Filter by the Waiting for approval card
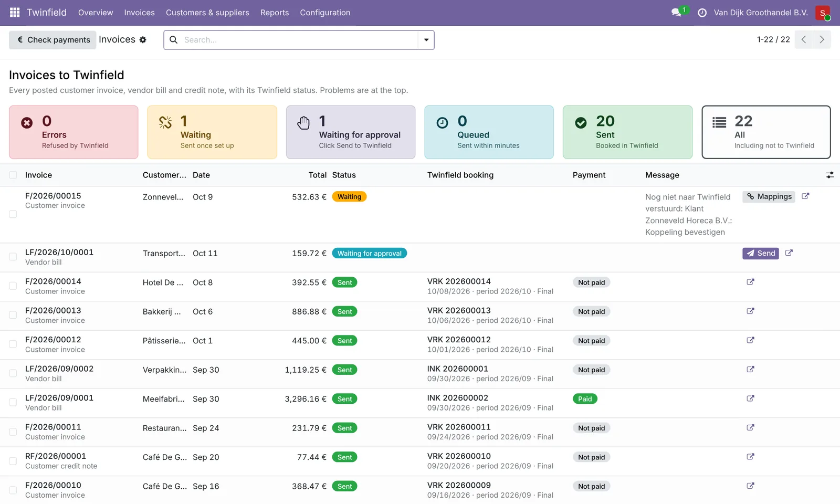 pos(351,132)
